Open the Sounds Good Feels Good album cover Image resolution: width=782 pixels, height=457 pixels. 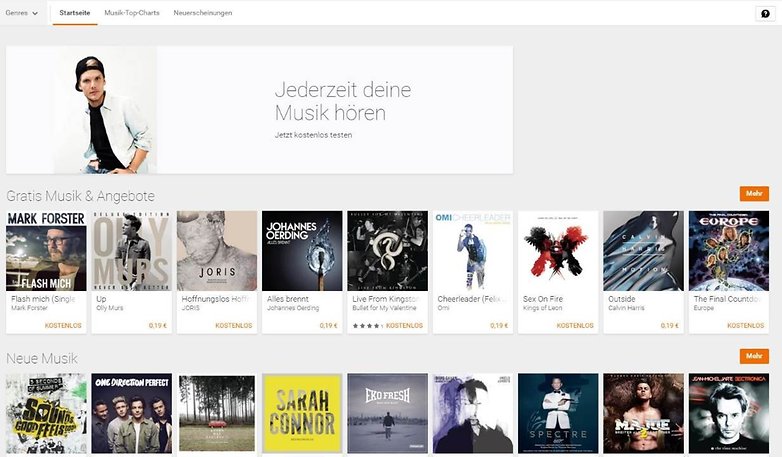pos(46,414)
